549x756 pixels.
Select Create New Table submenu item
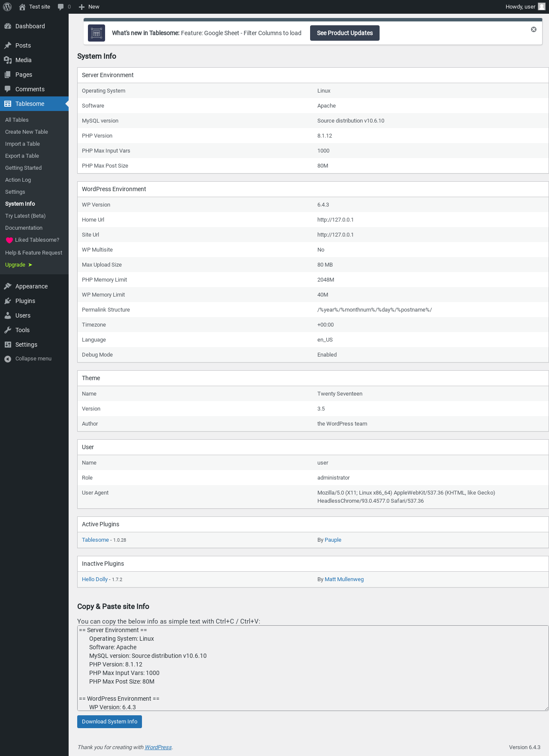tap(27, 132)
